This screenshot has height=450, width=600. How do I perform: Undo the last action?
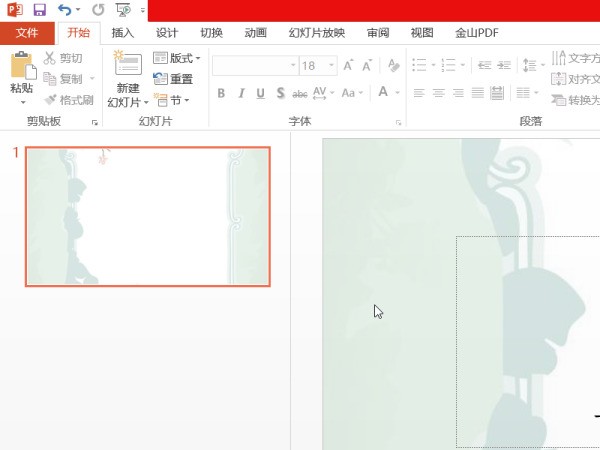tap(65, 10)
